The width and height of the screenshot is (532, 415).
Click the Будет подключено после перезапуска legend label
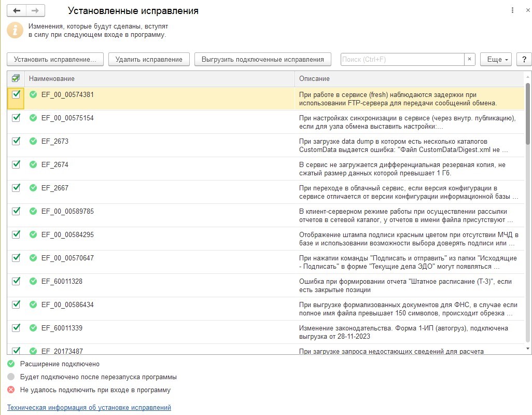click(99, 377)
